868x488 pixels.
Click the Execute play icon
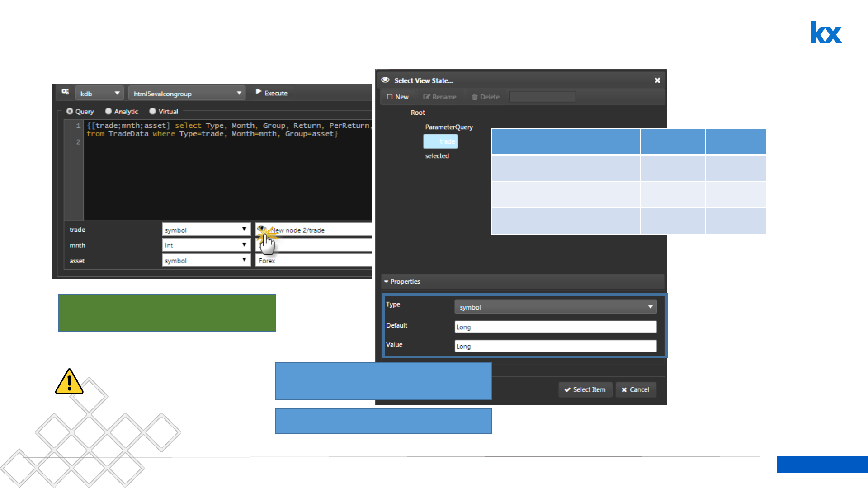click(x=259, y=92)
